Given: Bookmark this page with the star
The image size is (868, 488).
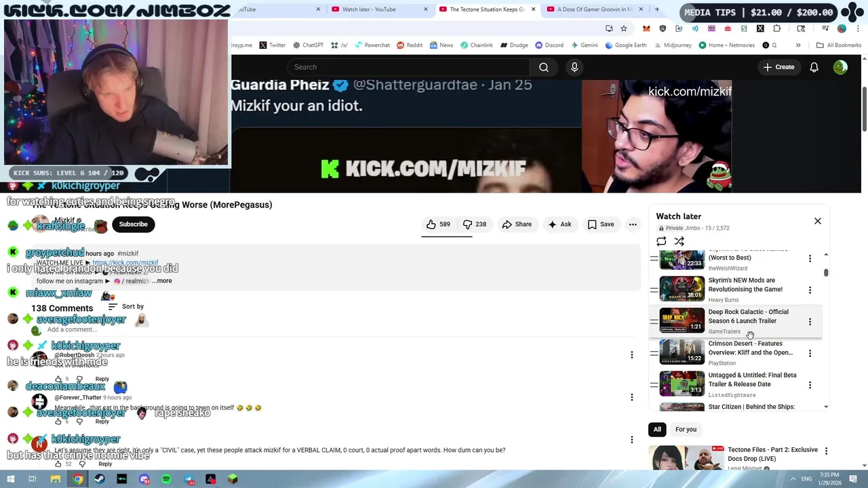Looking at the screenshot, I should [624, 28].
